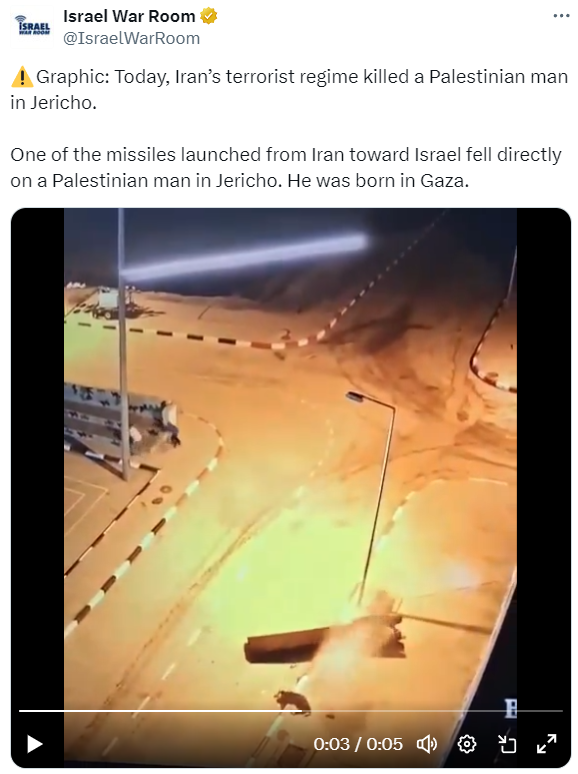Click the unplayed end of the progress bar
This screenshot has width=578, height=774.
click(x=432, y=711)
